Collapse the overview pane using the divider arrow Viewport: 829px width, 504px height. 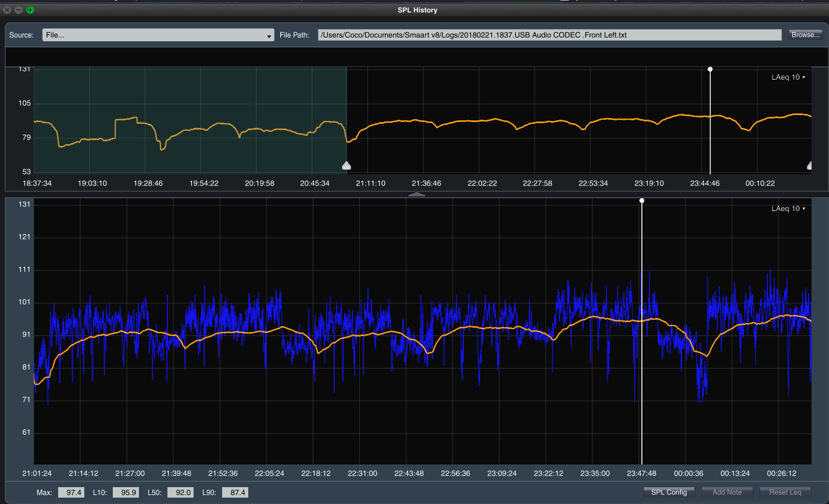417,195
